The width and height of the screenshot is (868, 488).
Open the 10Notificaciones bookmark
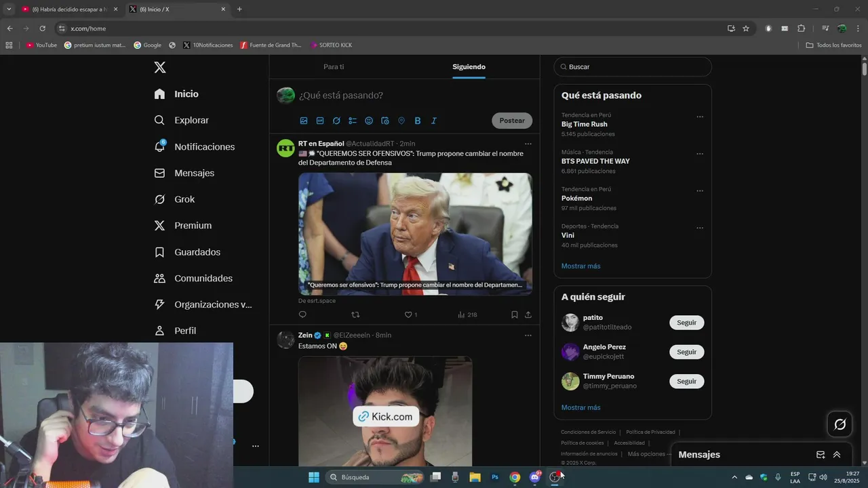click(208, 45)
